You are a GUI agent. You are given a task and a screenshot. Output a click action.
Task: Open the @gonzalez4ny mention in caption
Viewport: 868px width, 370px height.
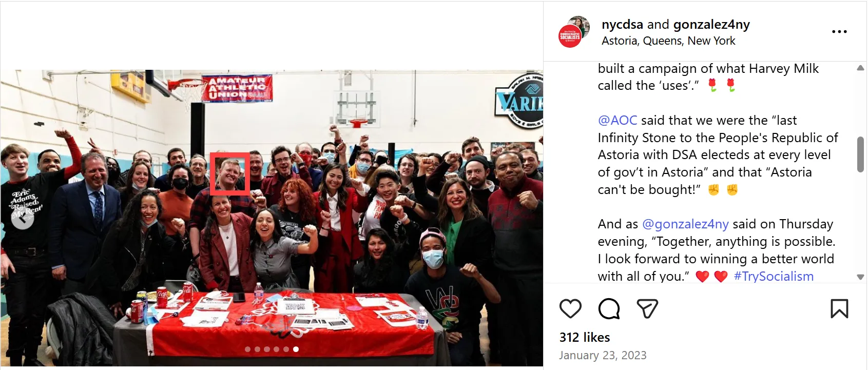click(685, 224)
